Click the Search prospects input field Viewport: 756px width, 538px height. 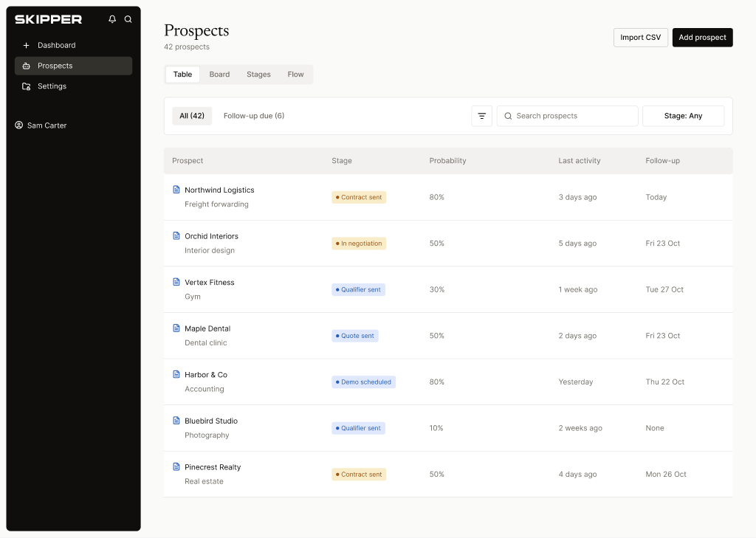pos(568,116)
